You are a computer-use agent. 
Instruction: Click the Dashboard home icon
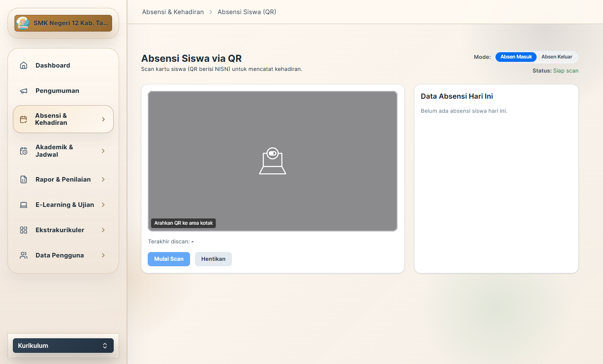point(24,66)
